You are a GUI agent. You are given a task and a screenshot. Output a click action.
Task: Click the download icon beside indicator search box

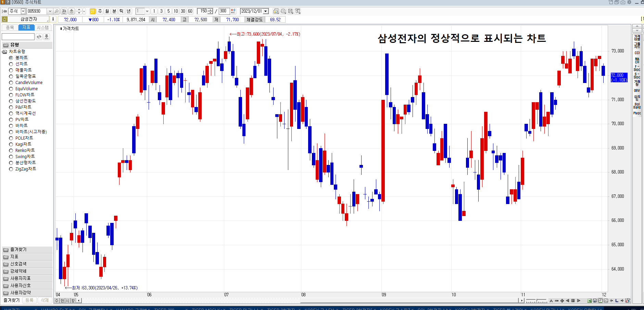47,37
